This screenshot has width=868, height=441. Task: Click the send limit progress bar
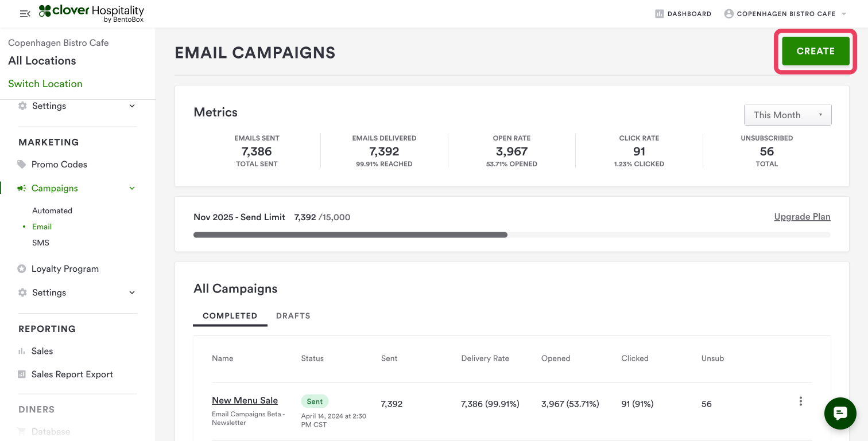point(511,235)
